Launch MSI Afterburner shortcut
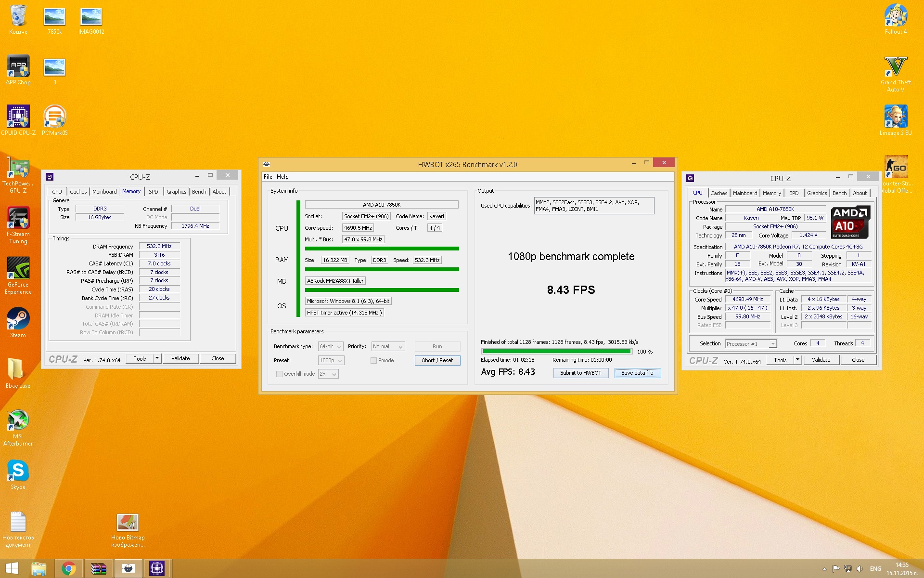Screen dimensions: 924x578 coord(18,427)
